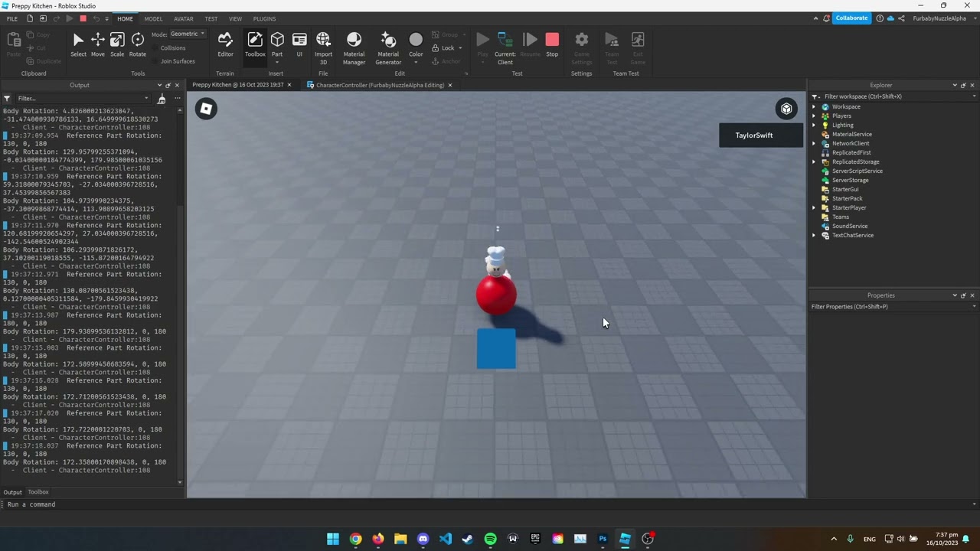Click Import 3D

tap(323, 47)
